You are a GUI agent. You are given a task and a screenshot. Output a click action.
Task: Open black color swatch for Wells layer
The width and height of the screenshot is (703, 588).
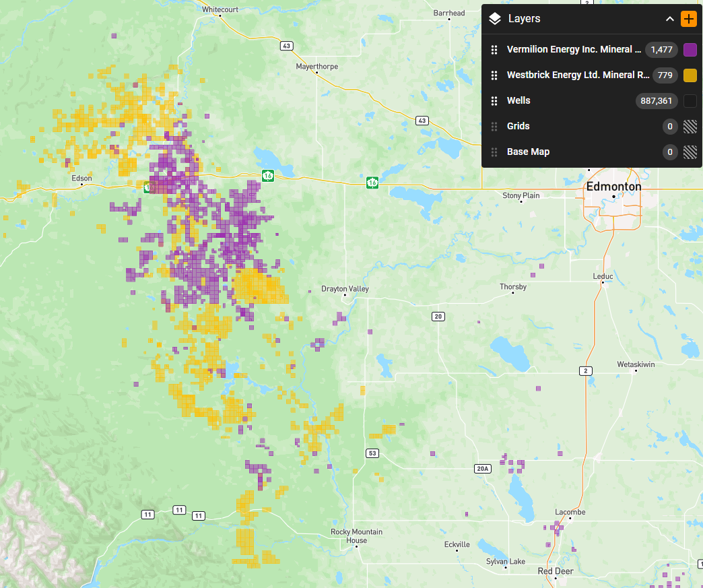(690, 101)
